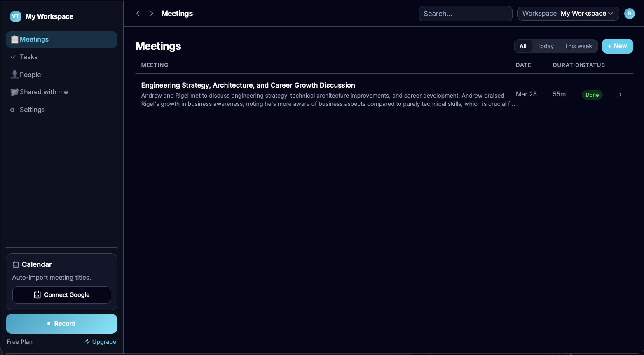Expand the Engineering Strategy meeting via its chevron
This screenshot has height=355, width=644.
(620, 94)
